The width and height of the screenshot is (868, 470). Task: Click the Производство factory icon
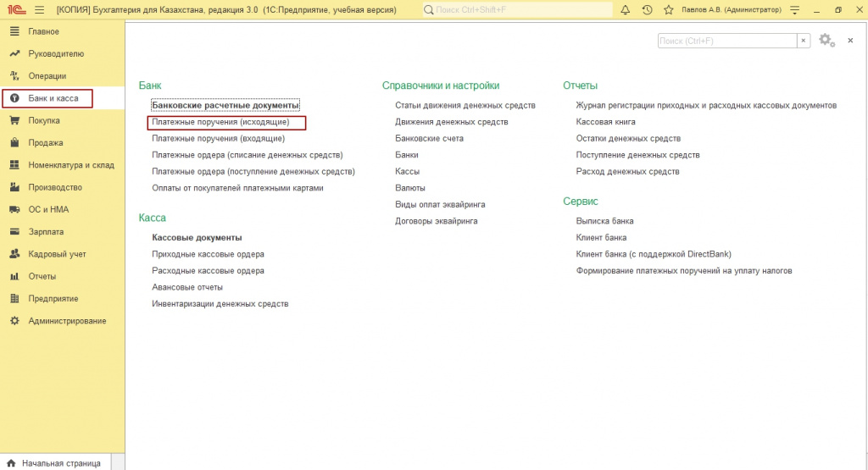point(14,187)
